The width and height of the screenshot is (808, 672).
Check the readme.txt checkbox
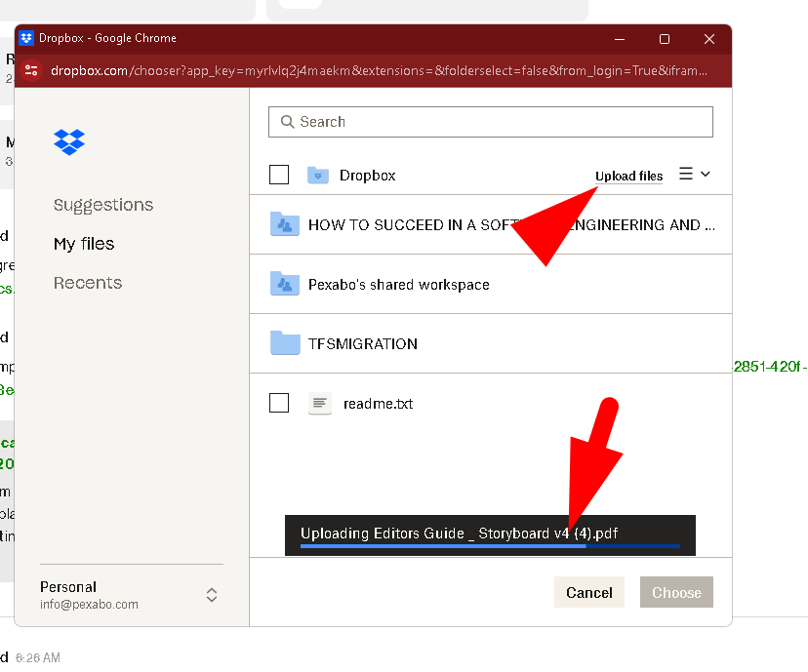279,403
